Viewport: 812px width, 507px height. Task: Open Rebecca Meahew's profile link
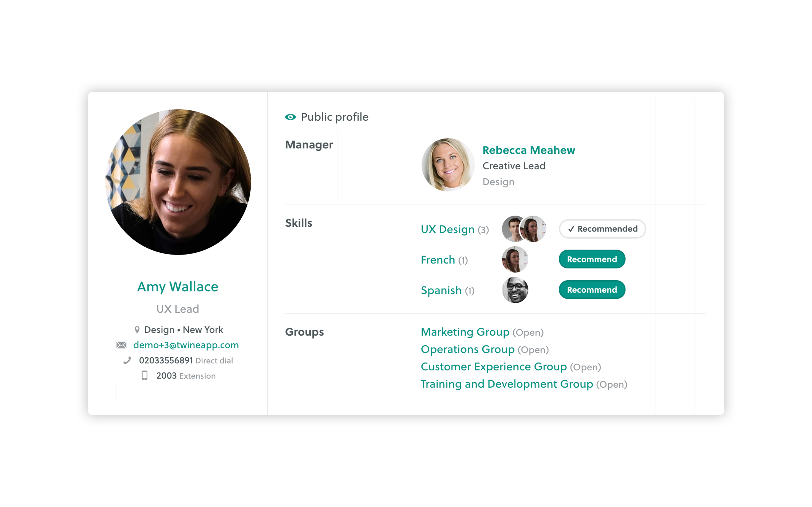point(528,150)
